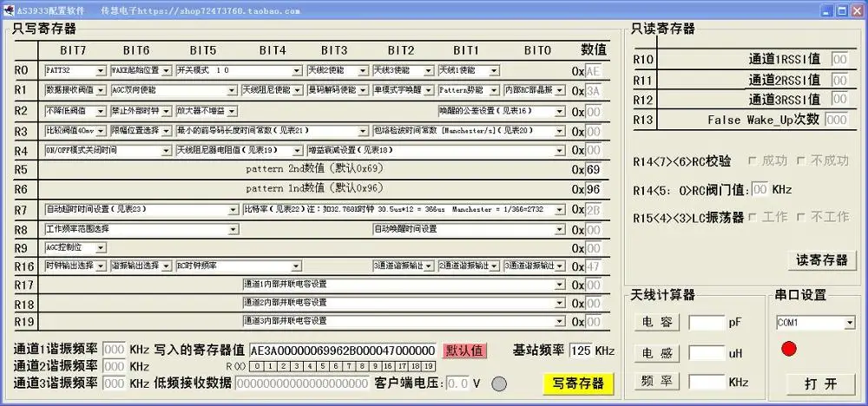Click the gray client status indicator circle

499,383
